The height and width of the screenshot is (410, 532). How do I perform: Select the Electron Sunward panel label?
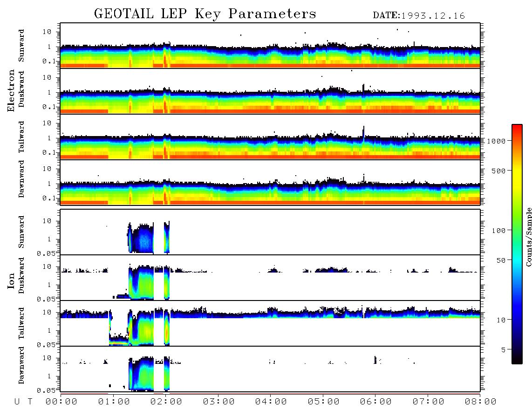tap(21, 46)
